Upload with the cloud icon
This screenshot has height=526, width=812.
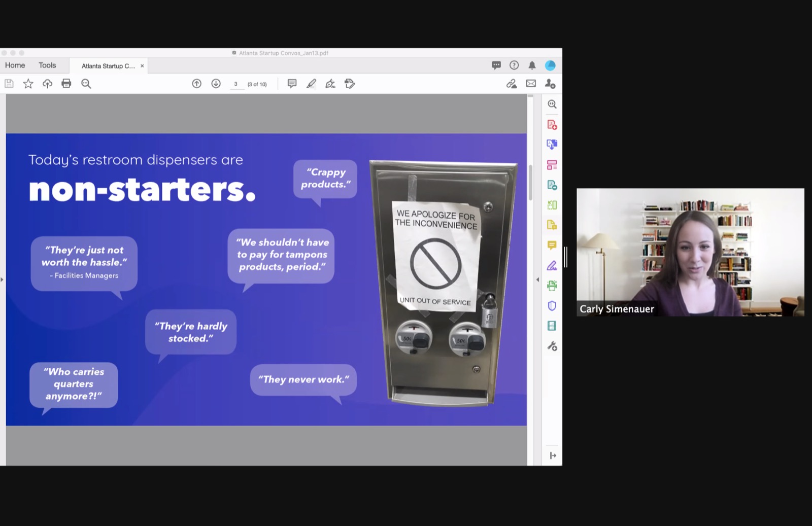click(47, 84)
